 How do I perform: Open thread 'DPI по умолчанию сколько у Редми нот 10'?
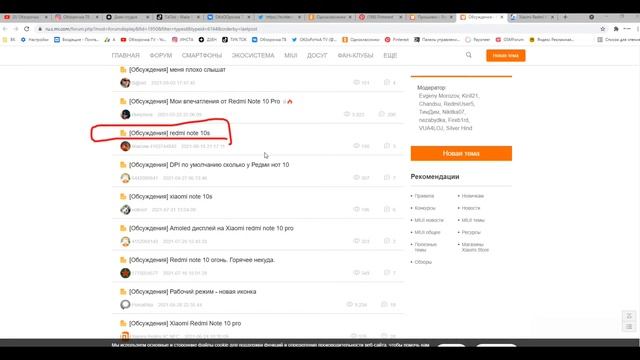(x=209, y=165)
